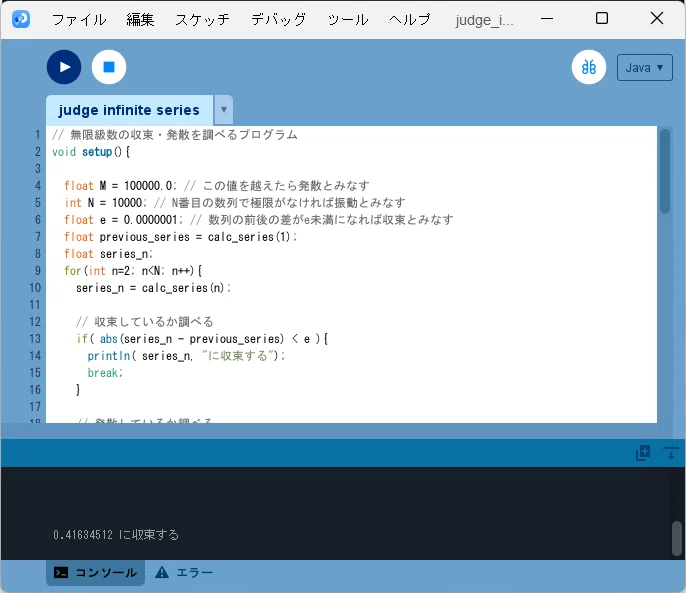
Task: Open the 編集 menu
Action: [140, 19]
